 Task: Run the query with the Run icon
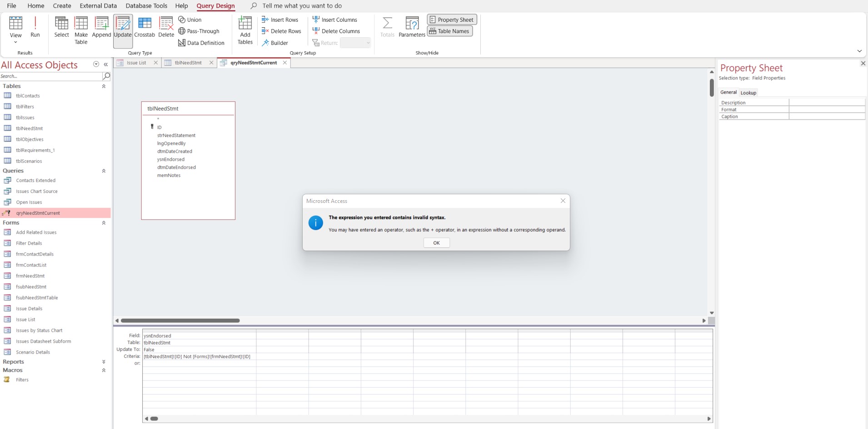point(35,27)
